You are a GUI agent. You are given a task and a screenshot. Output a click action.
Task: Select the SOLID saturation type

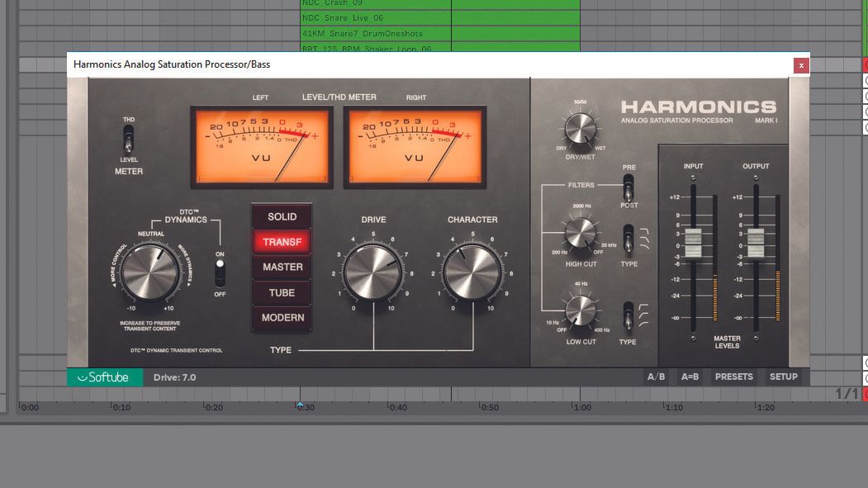[x=282, y=216]
